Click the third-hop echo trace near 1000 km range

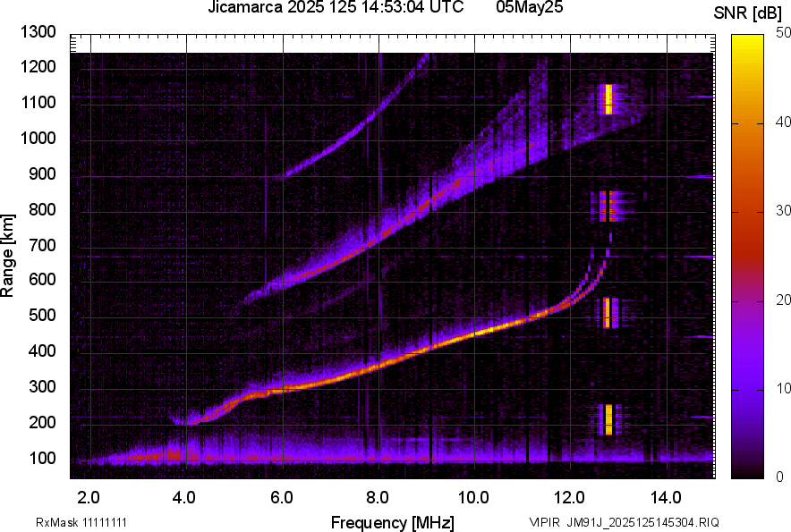pyautogui.click(x=352, y=135)
